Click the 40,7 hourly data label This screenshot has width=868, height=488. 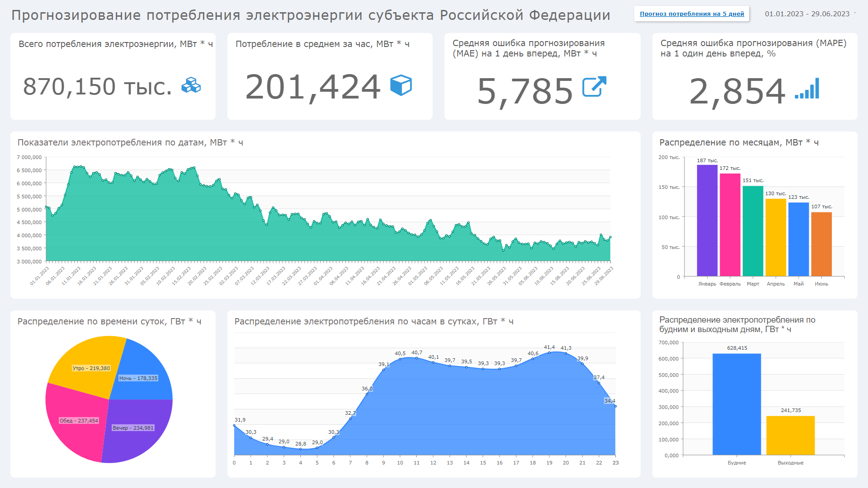click(417, 353)
